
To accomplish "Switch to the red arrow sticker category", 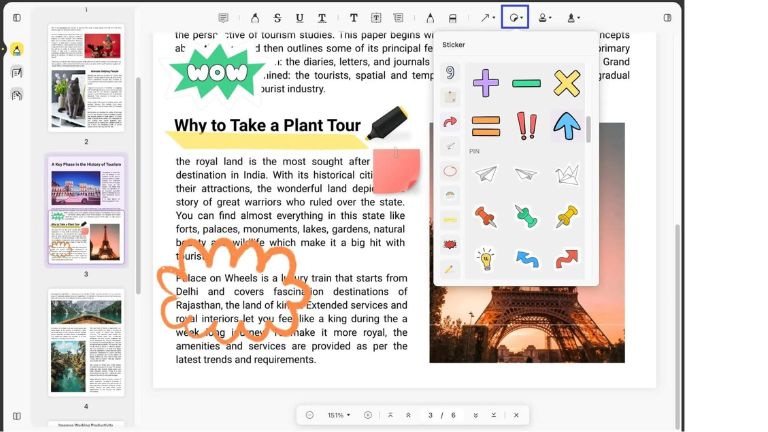I will tap(450, 122).
